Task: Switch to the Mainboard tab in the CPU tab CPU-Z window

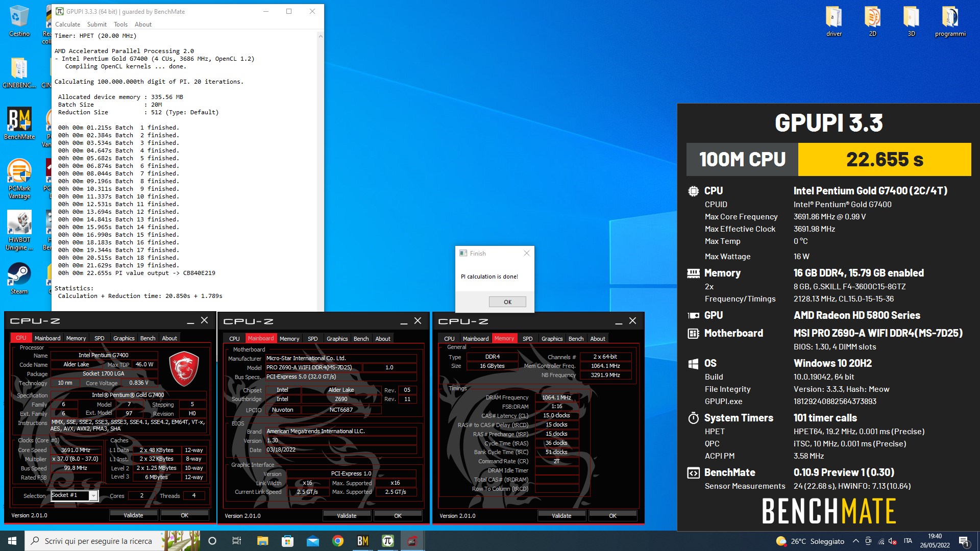Action: point(47,338)
